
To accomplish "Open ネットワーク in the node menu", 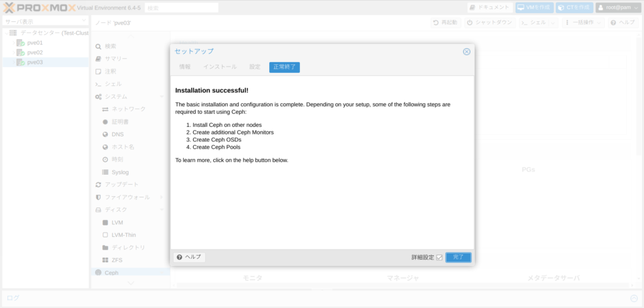I will tap(130, 109).
